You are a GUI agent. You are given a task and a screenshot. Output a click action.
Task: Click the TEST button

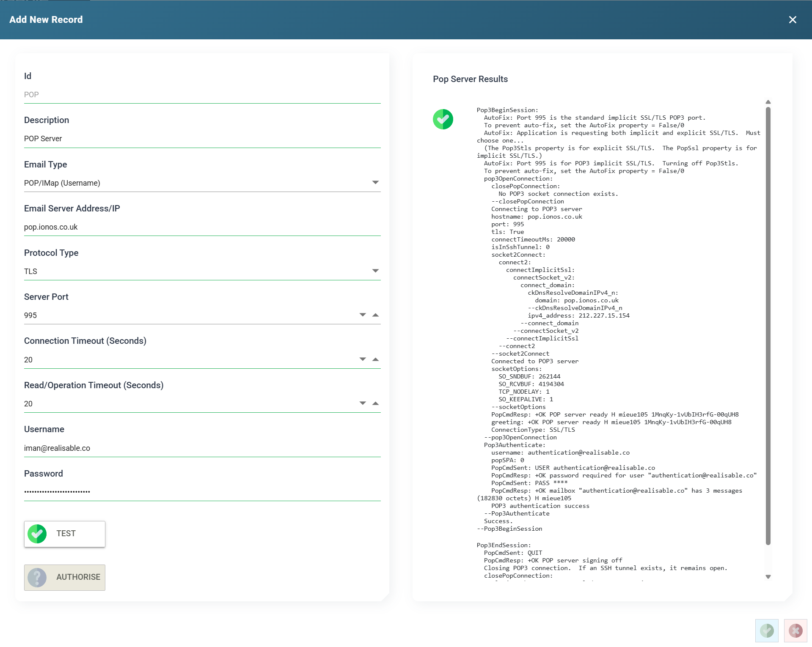pyautogui.click(x=65, y=534)
